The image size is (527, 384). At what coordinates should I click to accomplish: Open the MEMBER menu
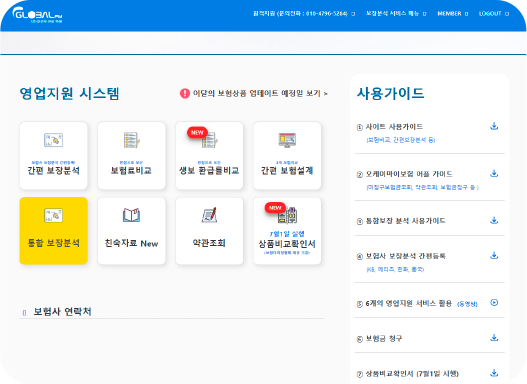pyautogui.click(x=452, y=14)
